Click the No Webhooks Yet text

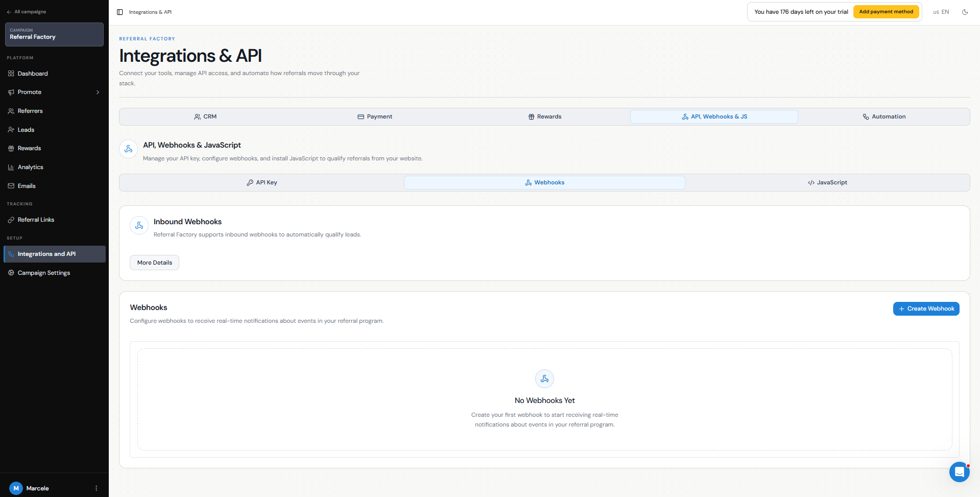click(x=544, y=400)
